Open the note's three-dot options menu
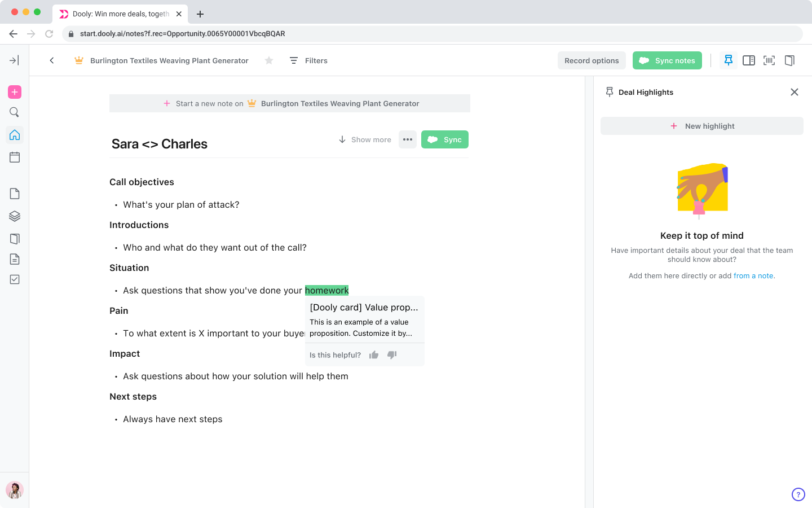812x508 pixels. click(x=408, y=139)
